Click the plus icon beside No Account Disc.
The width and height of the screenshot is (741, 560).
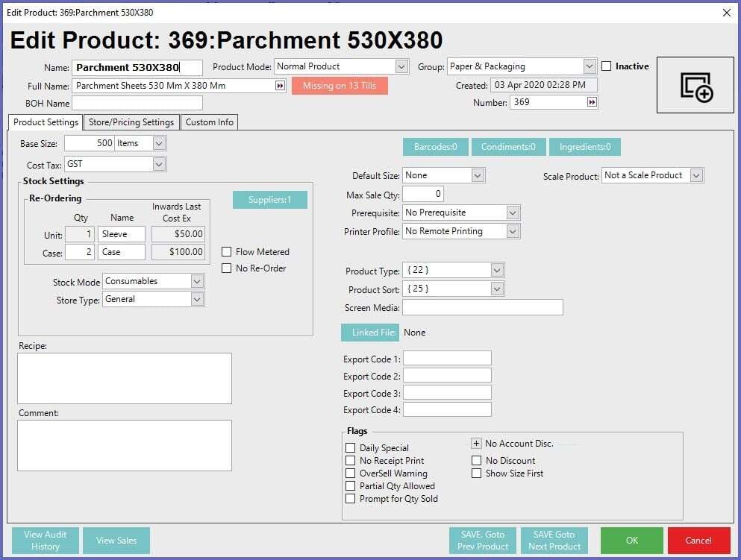[x=477, y=444]
